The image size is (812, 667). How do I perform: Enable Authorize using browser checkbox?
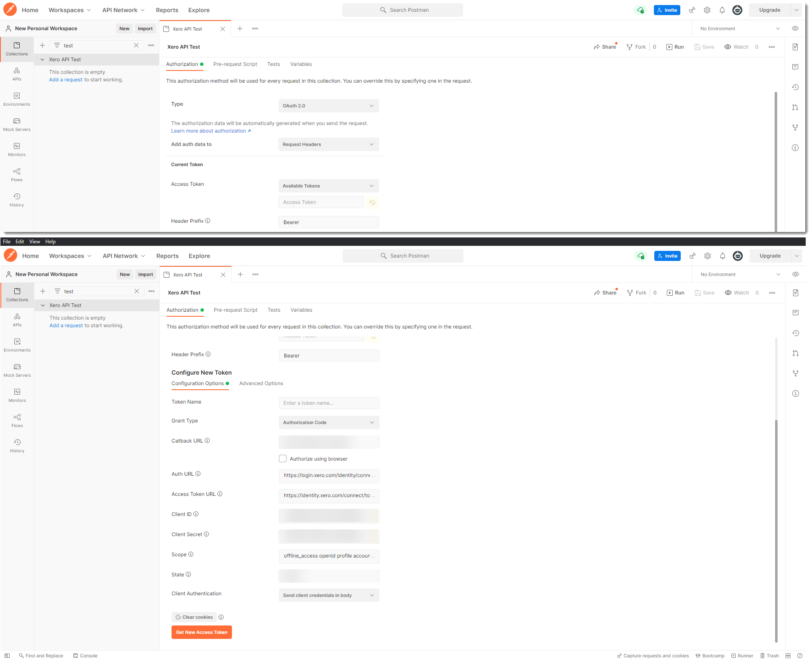pos(283,459)
